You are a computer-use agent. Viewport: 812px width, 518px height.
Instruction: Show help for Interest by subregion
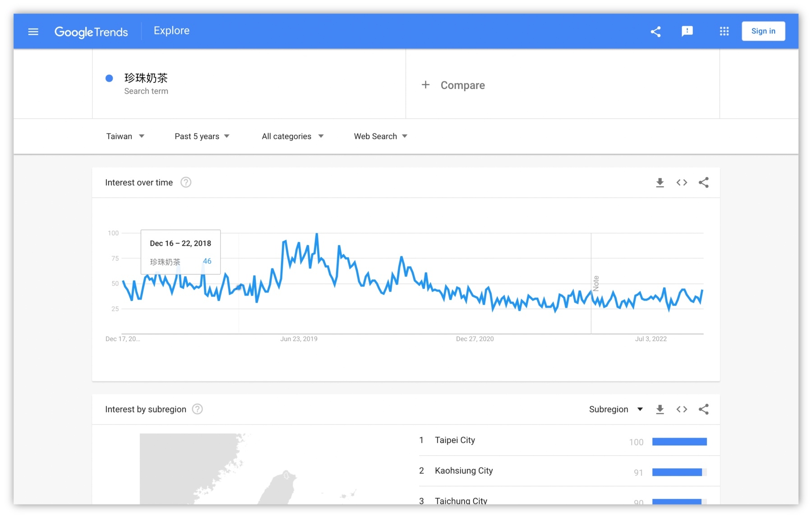coord(197,409)
